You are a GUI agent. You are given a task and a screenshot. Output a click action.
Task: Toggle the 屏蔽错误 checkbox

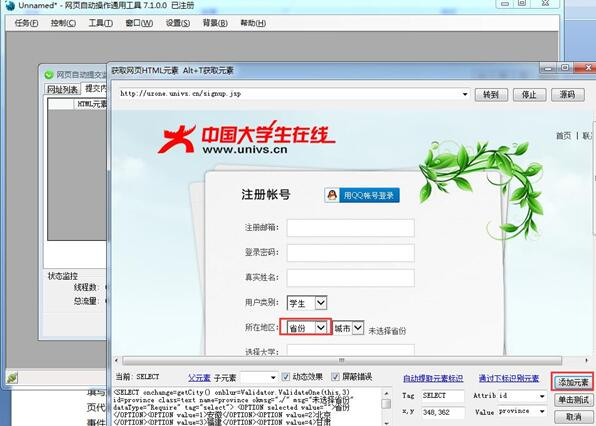pyautogui.click(x=335, y=377)
